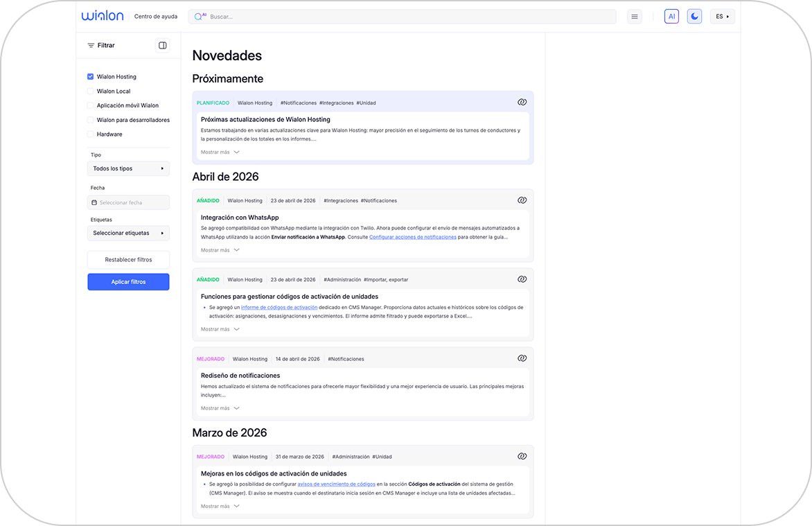The image size is (812, 526).
Task: Click Restablecer filtros button
Action: pyautogui.click(x=128, y=260)
